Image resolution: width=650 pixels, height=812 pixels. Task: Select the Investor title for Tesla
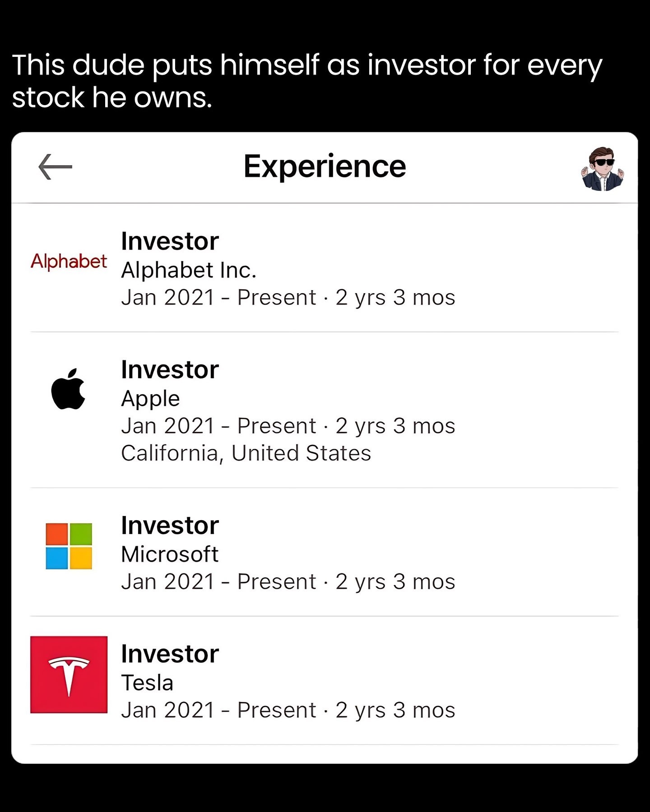point(170,654)
